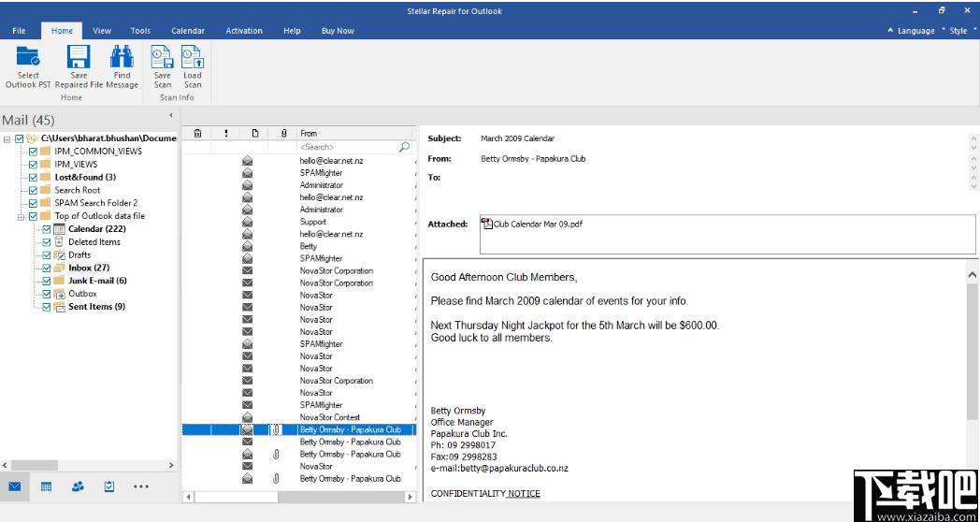Collapse the Mail pane with arrow
Viewport: 980px width, 522px height.
click(170, 116)
